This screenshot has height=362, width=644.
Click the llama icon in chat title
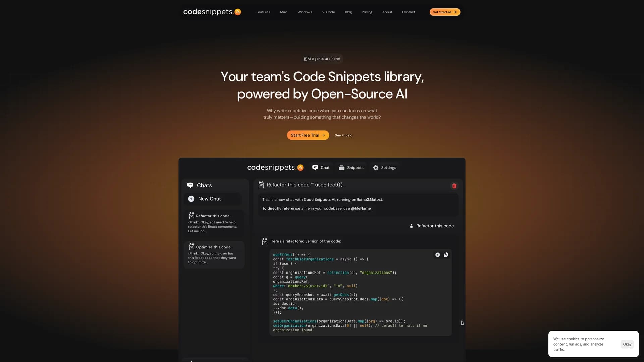[261, 185]
